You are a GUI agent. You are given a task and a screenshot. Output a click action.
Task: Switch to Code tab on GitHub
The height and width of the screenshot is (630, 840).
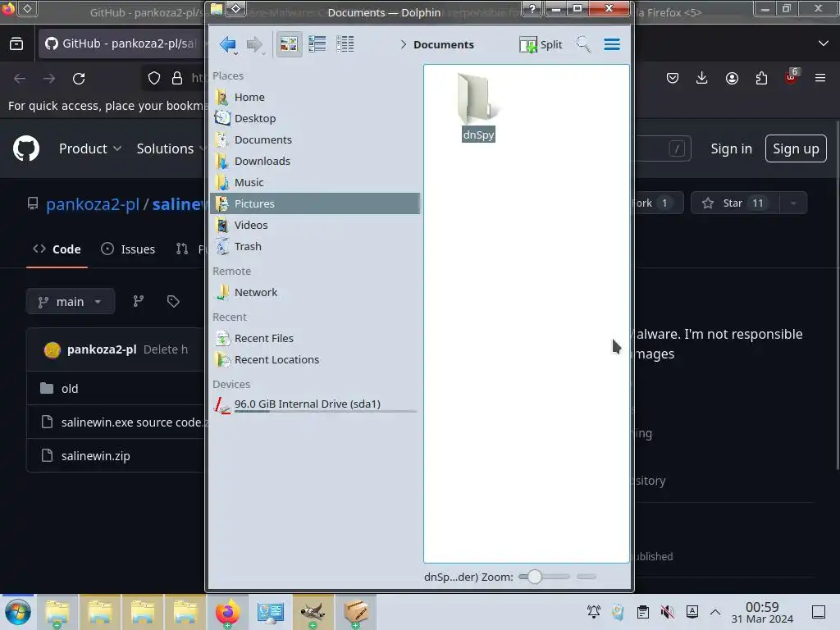click(x=57, y=249)
